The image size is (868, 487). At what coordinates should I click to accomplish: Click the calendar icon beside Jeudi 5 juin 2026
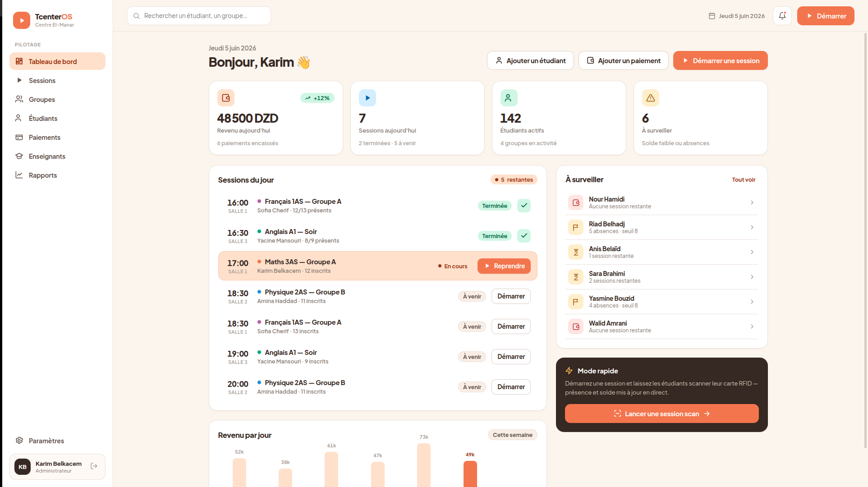click(x=712, y=16)
